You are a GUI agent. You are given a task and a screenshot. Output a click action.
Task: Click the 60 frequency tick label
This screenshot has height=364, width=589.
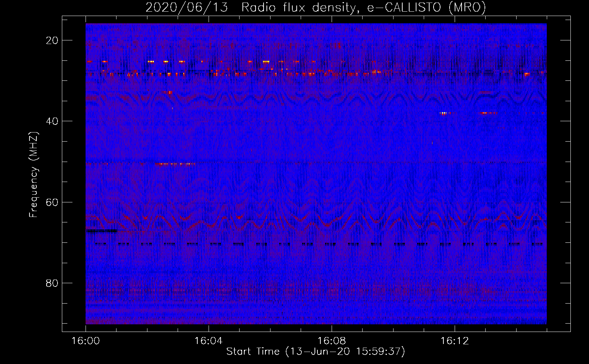[52, 202]
